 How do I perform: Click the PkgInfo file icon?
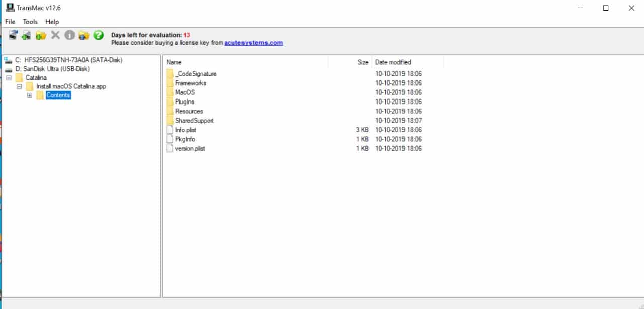170,139
